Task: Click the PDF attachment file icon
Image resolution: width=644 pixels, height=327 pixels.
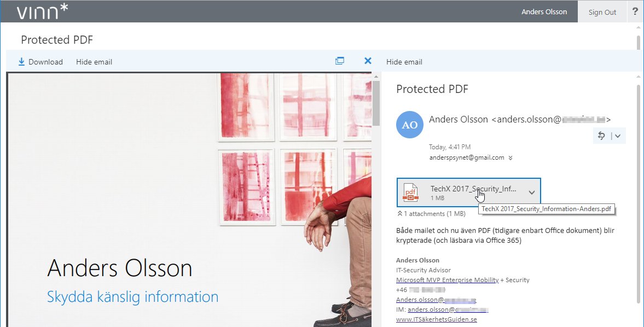Action: tap(410, 192)
